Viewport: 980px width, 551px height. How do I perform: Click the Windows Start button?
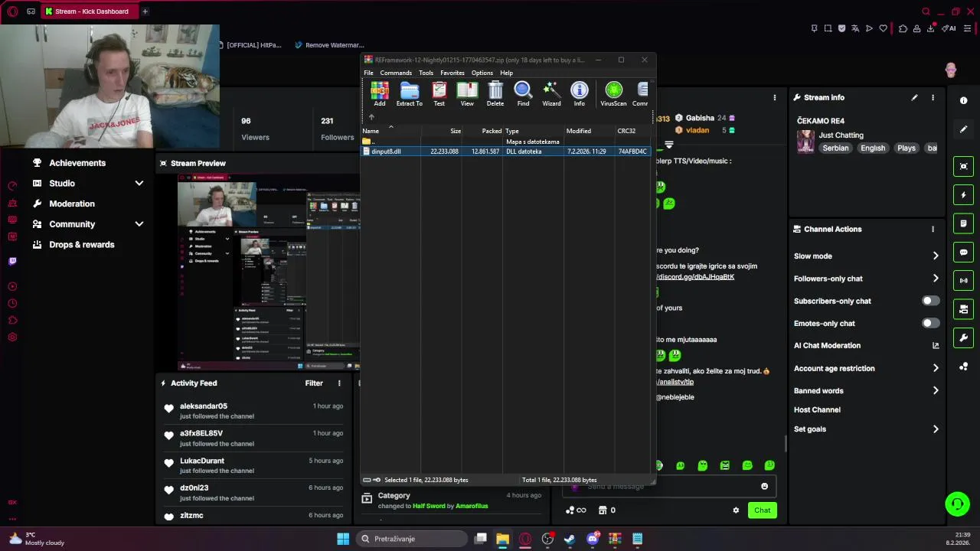pyautogui.click(x=343, y=539)
